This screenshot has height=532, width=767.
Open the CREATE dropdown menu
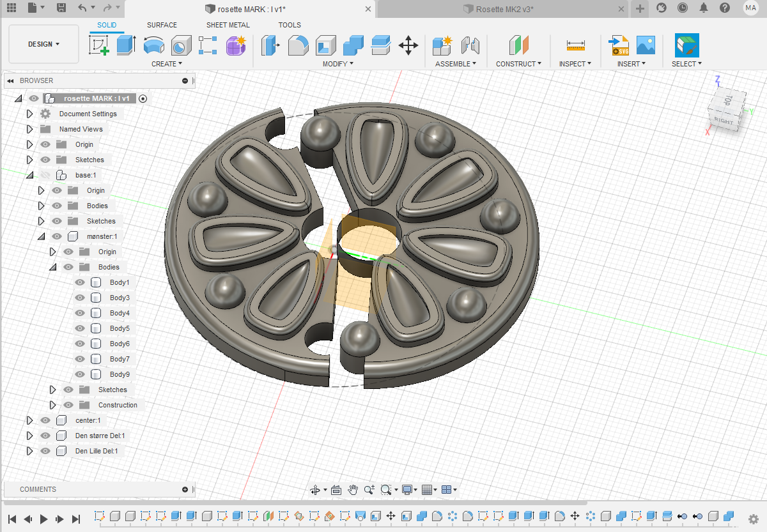(x=167, y=64)
